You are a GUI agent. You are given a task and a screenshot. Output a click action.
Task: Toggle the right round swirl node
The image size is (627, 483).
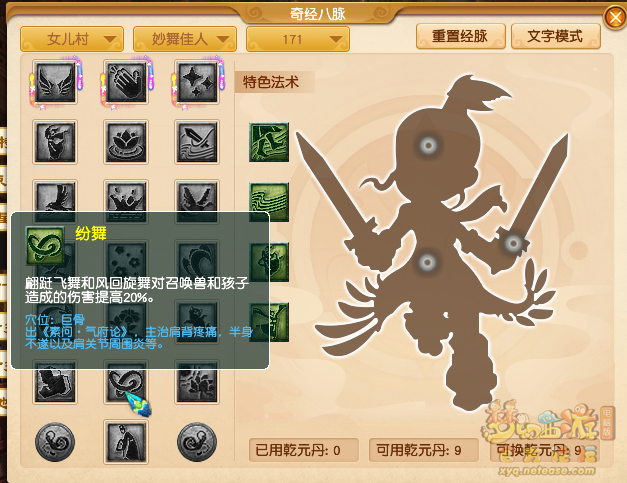(x=197, y=442)
